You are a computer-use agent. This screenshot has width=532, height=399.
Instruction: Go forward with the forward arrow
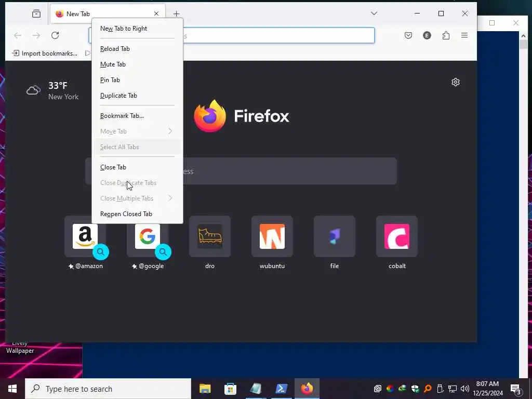36,35
